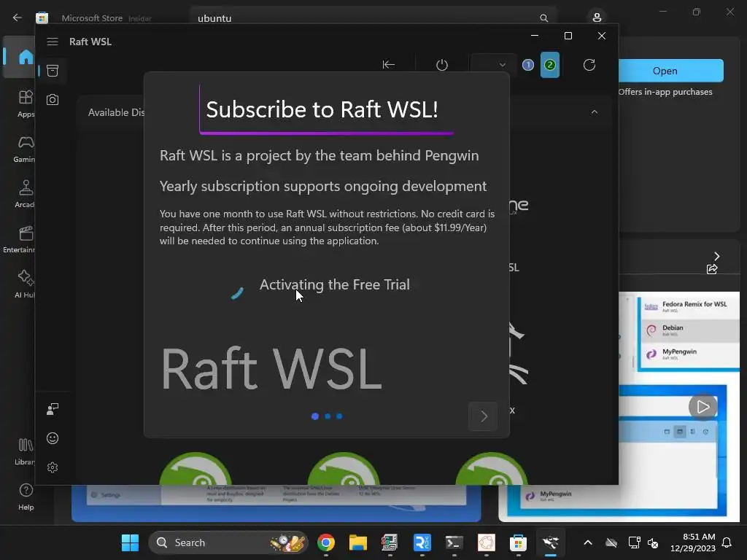Image resolution: width=747 pixels, height=560 pixels.
Task: Open Store Help
Action: (26, 497)
